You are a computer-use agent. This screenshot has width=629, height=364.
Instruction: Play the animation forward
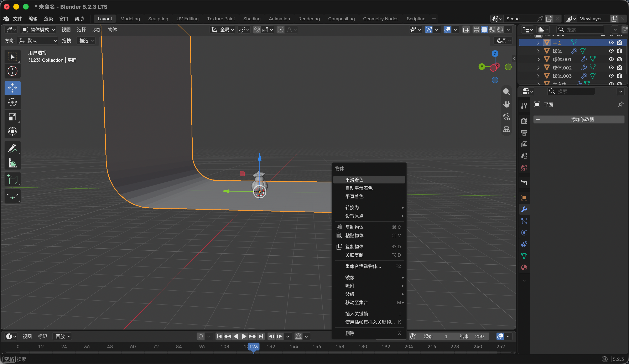(244, 336)
